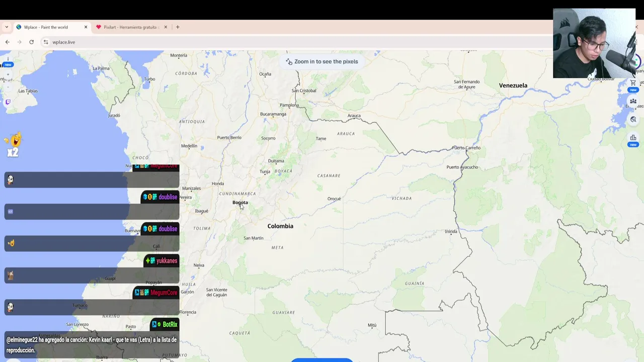Click the Orocué town label

334,199
